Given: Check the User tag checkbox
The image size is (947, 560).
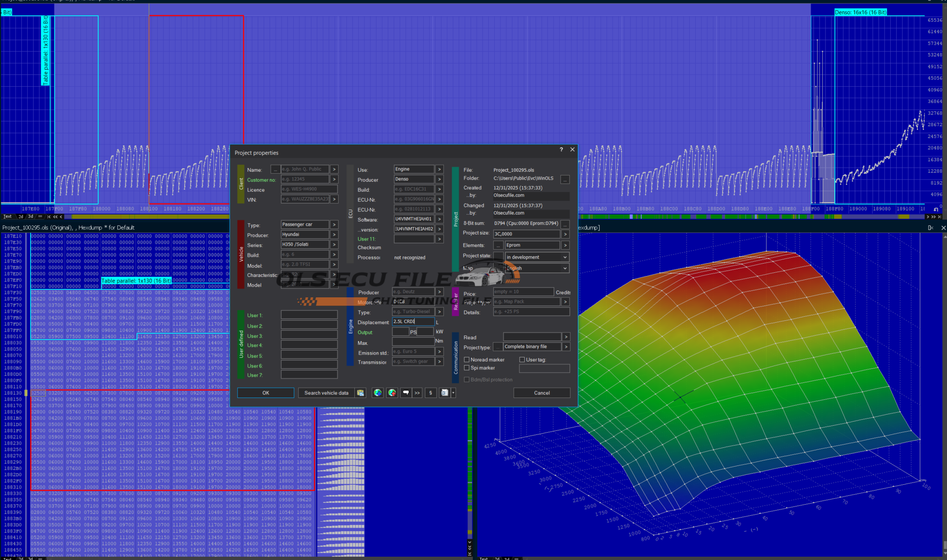Looking at the screenshot, I should tap(522, 360).
